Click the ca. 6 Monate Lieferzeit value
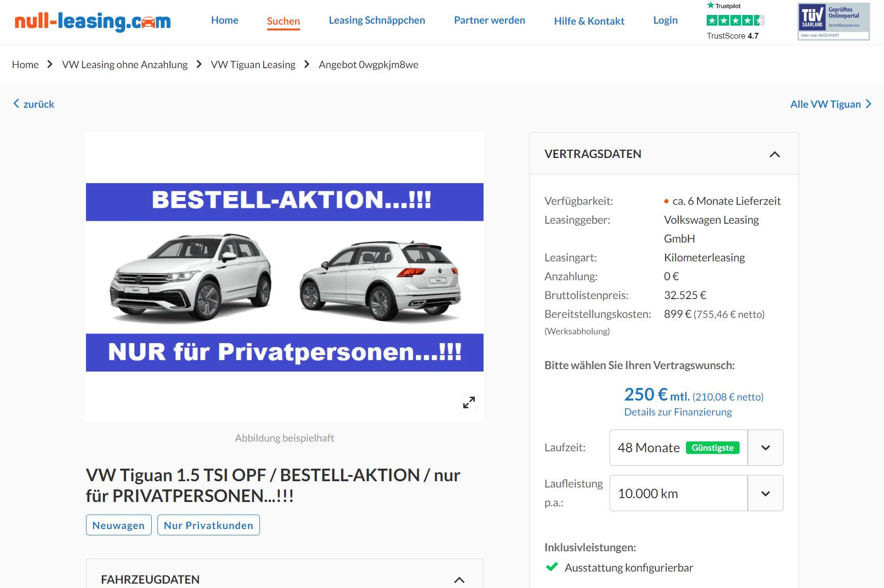This screenshot has width=884, height=588. tap(726, 201)
